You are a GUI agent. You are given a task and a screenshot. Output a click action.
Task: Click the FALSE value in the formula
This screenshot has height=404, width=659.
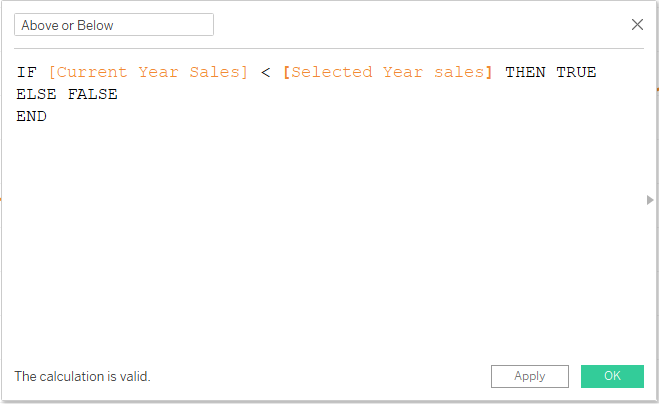coord(92,94)
